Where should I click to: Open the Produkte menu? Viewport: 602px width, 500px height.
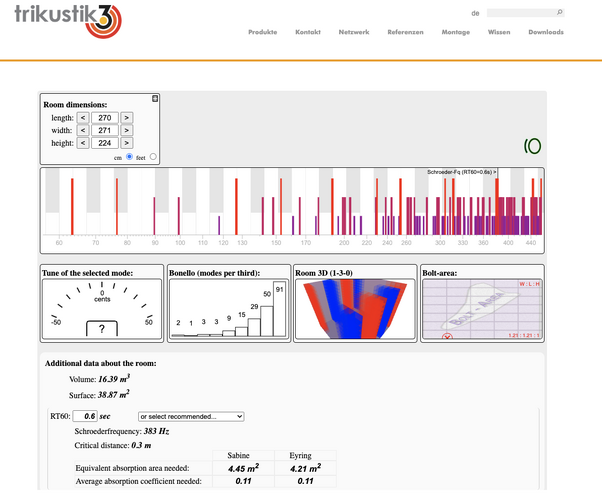[x=263, y=32]
